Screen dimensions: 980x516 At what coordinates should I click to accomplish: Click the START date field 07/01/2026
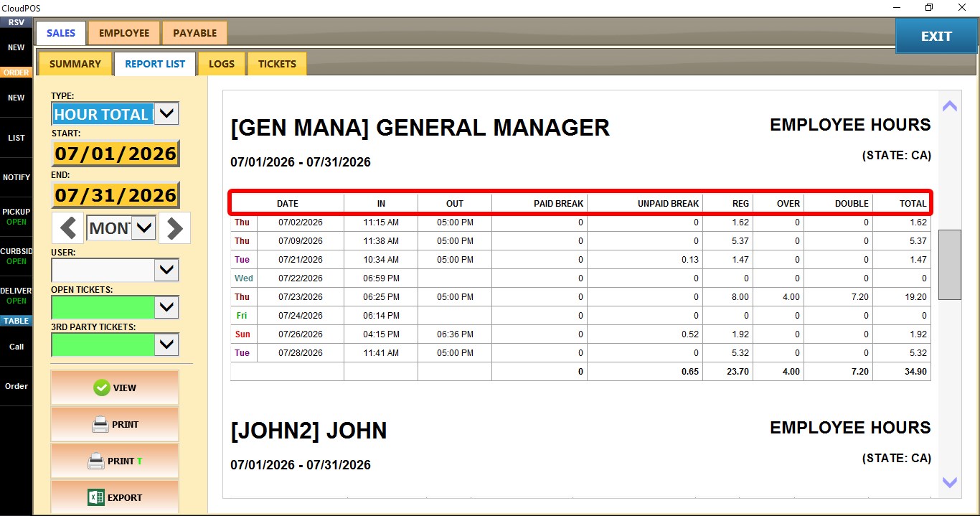point(116,154)
